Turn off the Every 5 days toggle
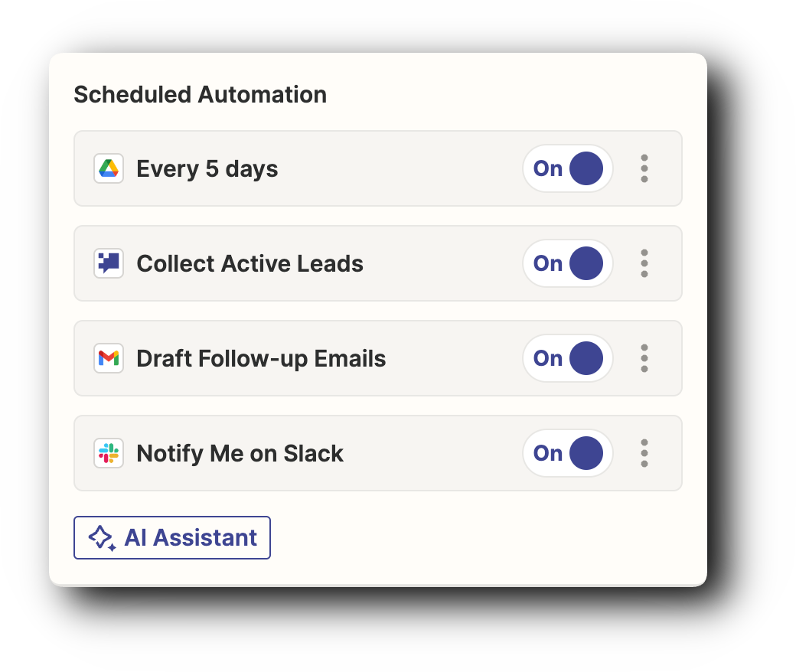Image resolution: width=796 pixels, height=672 pixels. pos(568,168)
